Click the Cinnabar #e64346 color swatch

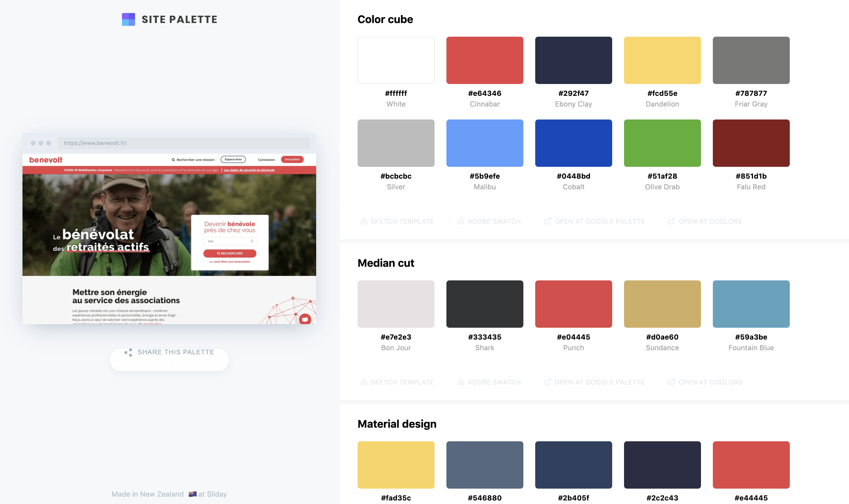coord(485,60)
